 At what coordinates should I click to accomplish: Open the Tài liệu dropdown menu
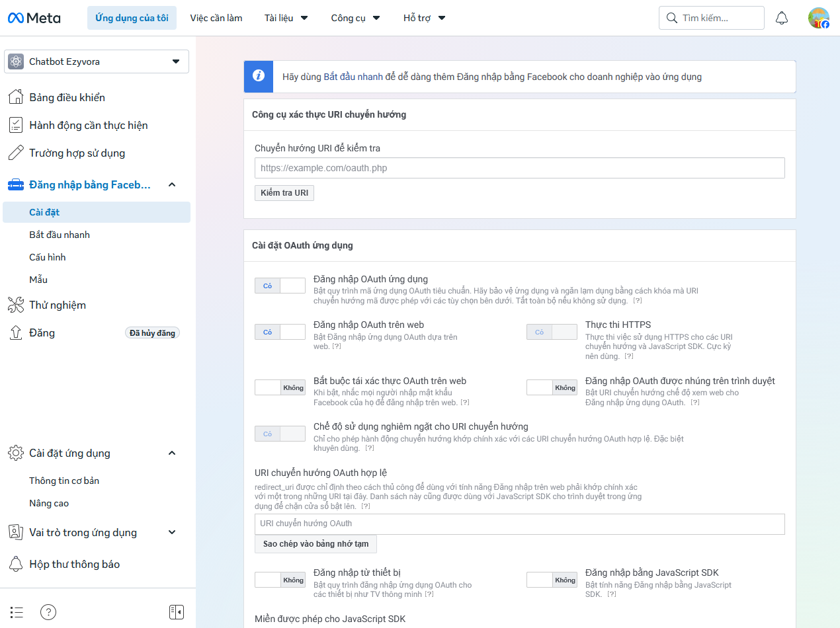tap(286, 18)
